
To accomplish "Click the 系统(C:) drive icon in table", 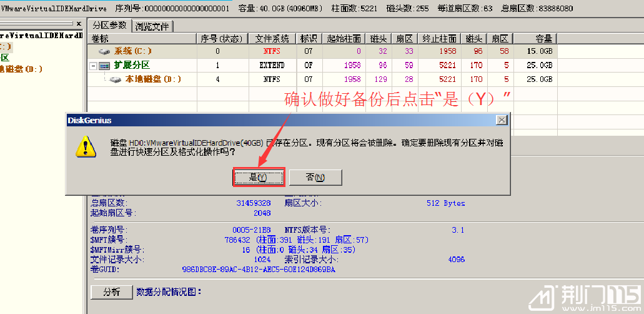I will [105, 51].
